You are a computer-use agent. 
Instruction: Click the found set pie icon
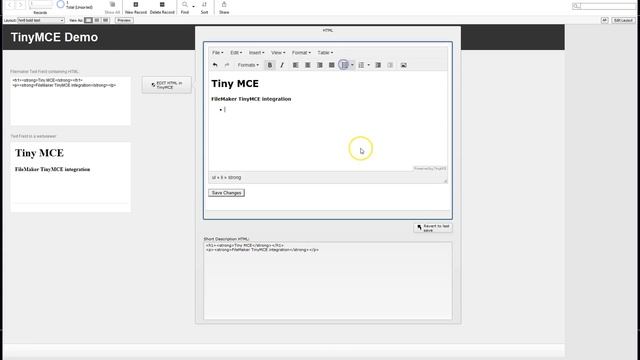coord(60,4)
